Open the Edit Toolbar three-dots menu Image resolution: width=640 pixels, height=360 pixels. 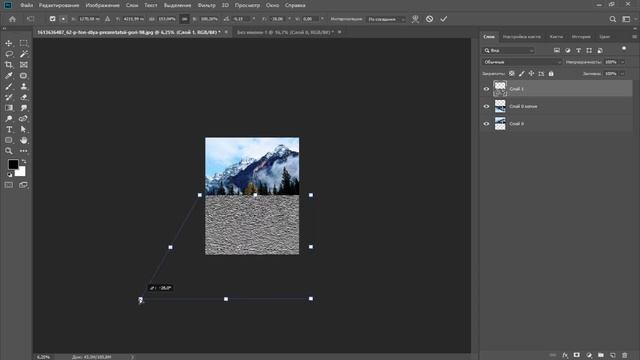click(x=24, y=151)
